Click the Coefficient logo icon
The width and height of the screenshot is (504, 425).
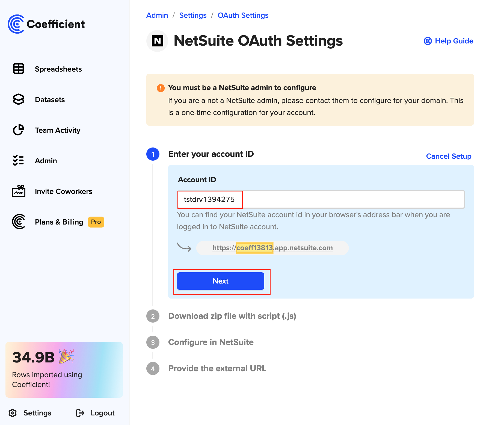[16, 24]
